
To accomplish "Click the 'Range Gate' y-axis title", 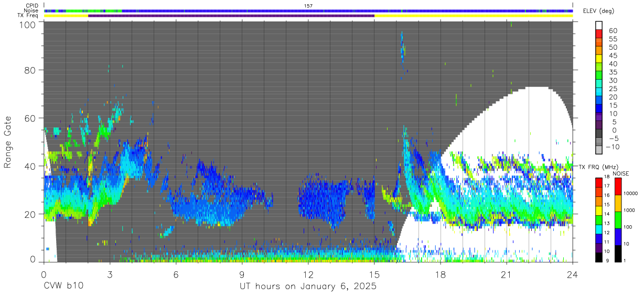I will click(8, 142).
